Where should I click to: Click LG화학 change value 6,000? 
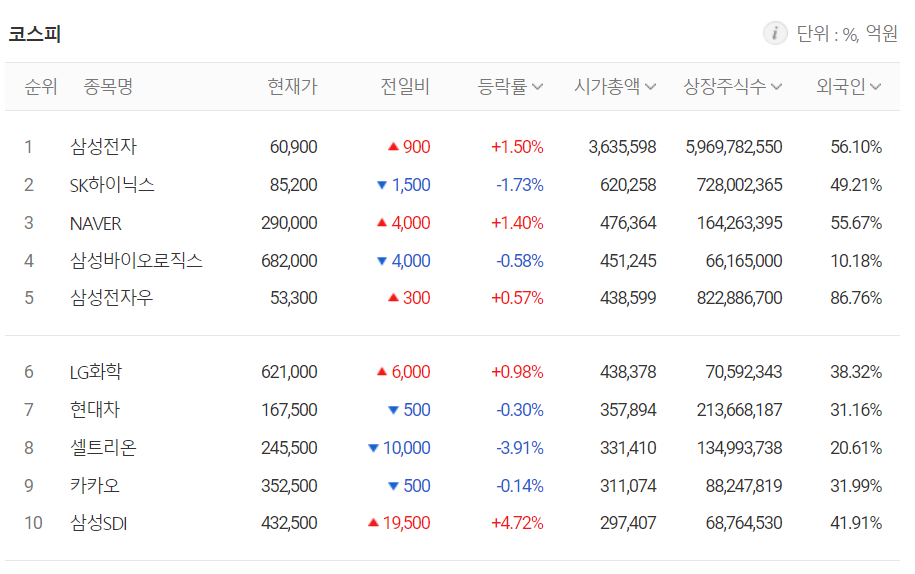(x=411, y=372)
